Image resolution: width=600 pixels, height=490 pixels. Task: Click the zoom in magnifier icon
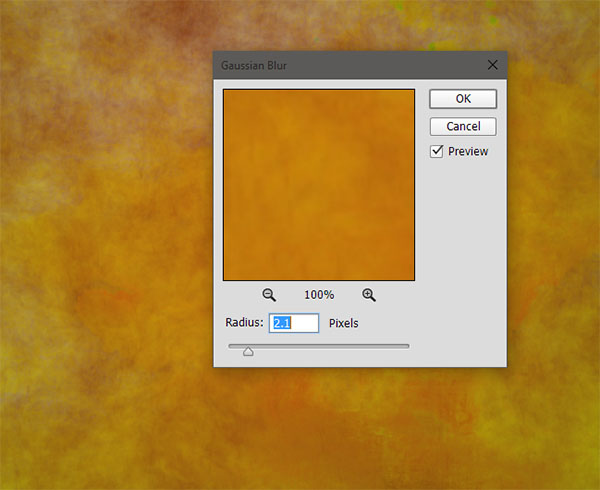pos(369,295)
